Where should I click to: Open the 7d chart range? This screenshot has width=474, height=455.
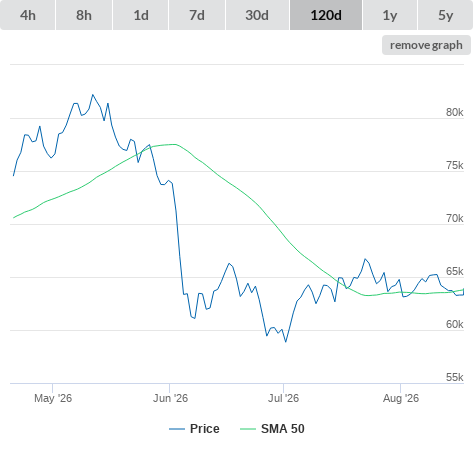point(197,15)
